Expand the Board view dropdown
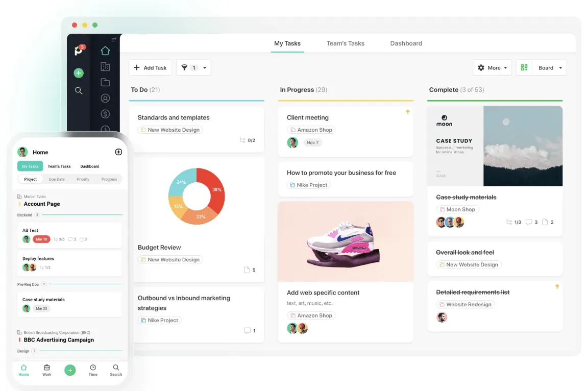Image resolution: width=588 pixels, height=391 pixels. [x=550, y=68]
